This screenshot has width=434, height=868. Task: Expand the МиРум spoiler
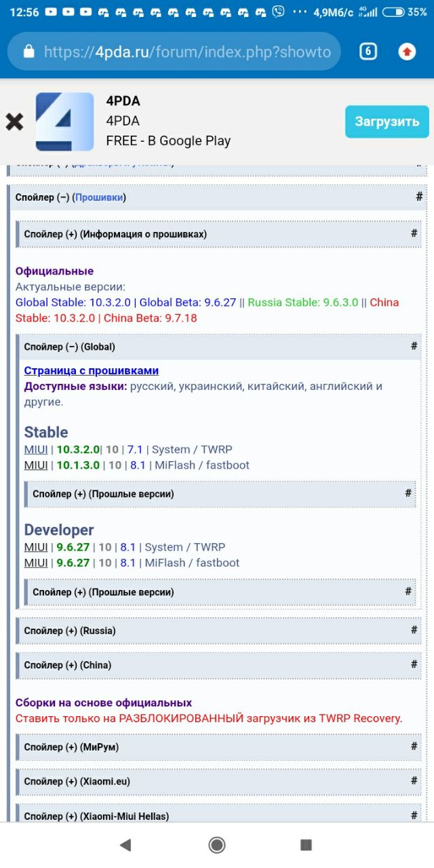(x=218, y=747)
